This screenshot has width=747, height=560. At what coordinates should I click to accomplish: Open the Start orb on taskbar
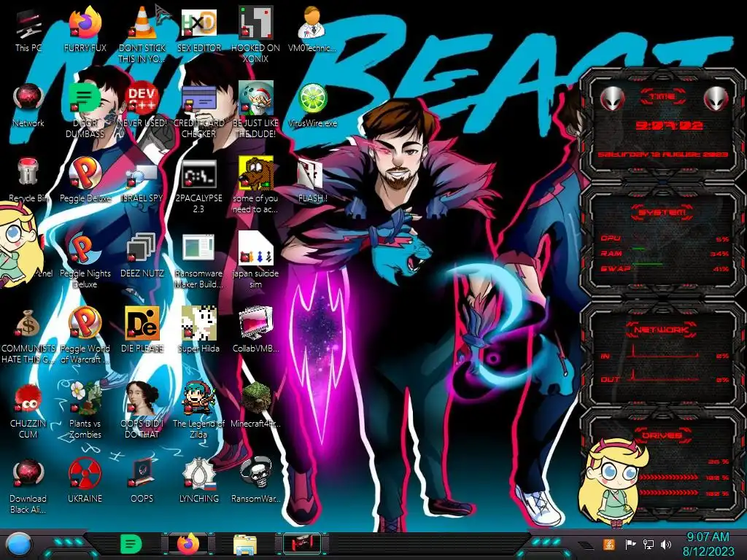click(18, 545)
